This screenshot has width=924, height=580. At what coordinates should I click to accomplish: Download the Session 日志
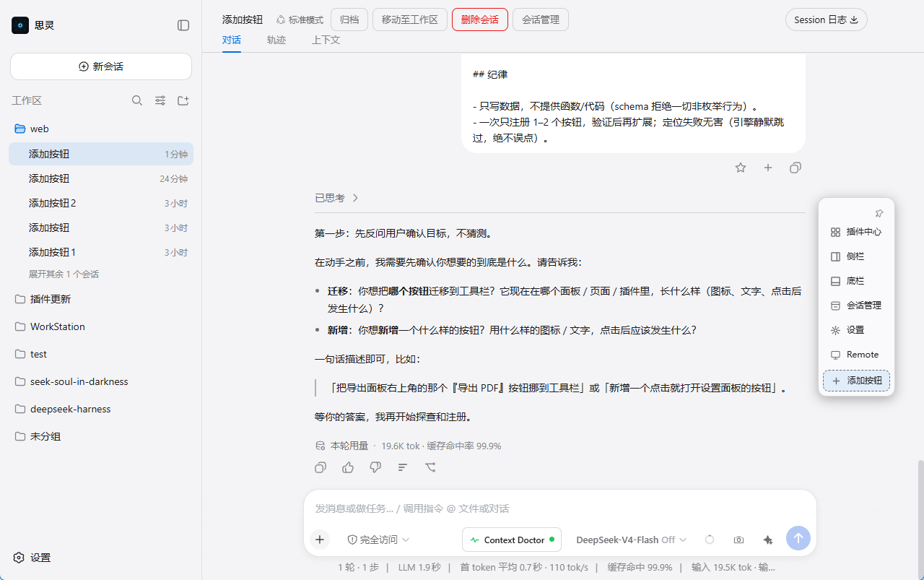coord(826,20)
